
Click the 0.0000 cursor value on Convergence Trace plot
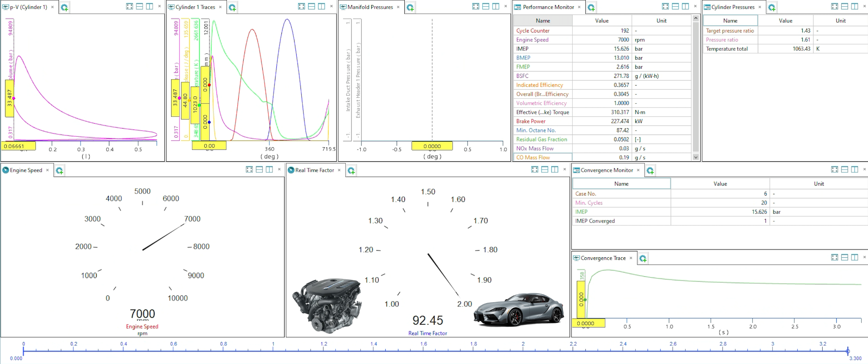click(x=588, y=323)
